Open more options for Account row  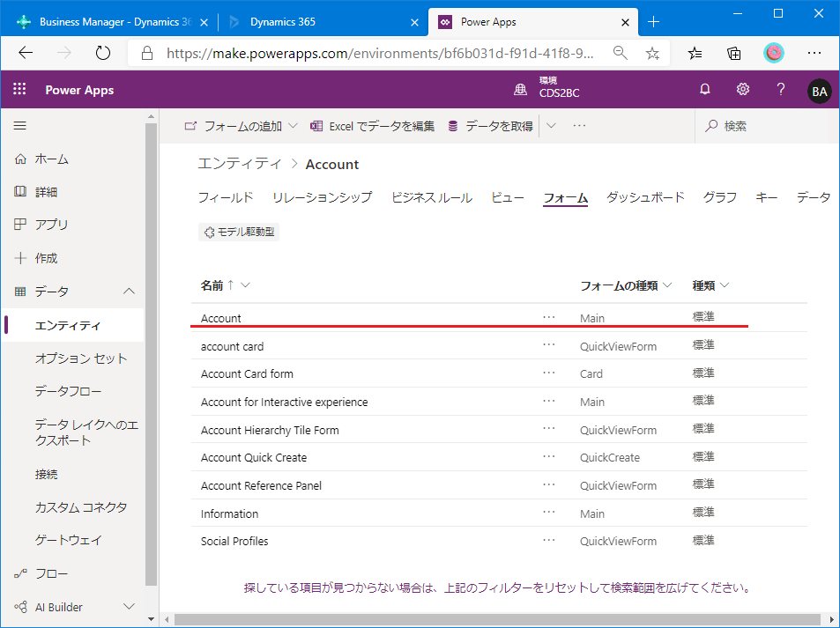click(x=548, y=317)
